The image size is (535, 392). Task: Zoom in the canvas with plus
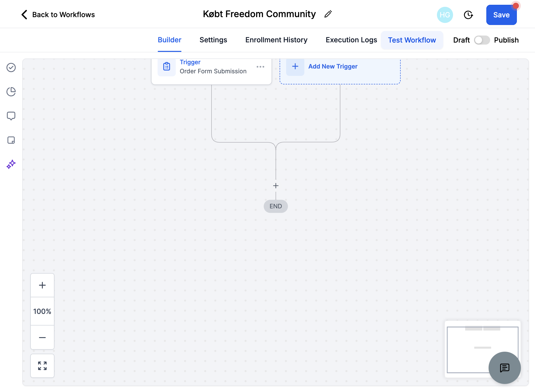42,285
